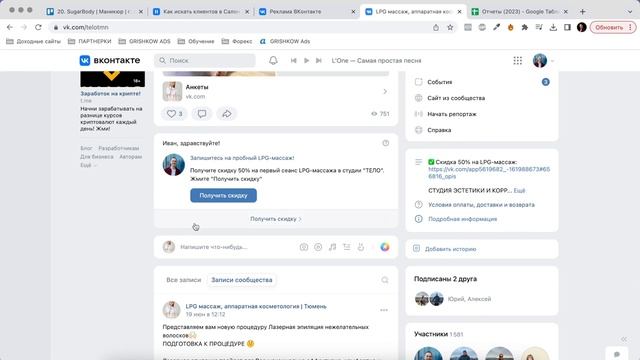
Task: Expand the footer Ещё menu
Action: [88, 165]
